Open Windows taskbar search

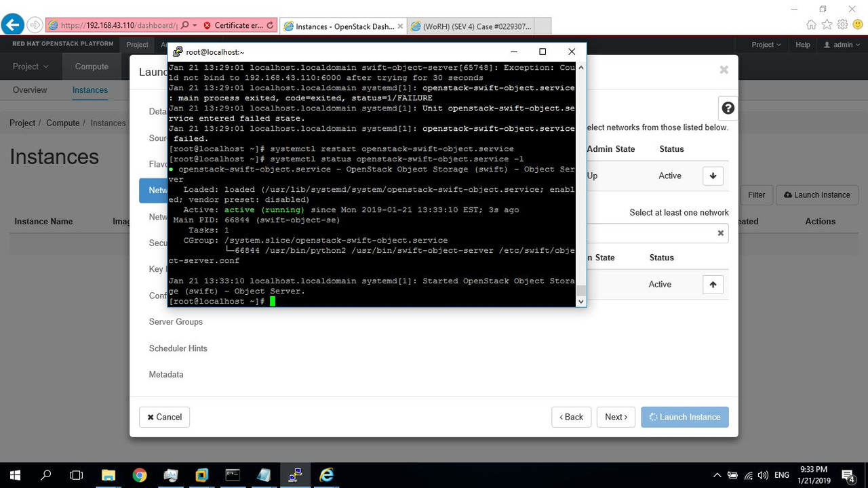pos(46,475)
